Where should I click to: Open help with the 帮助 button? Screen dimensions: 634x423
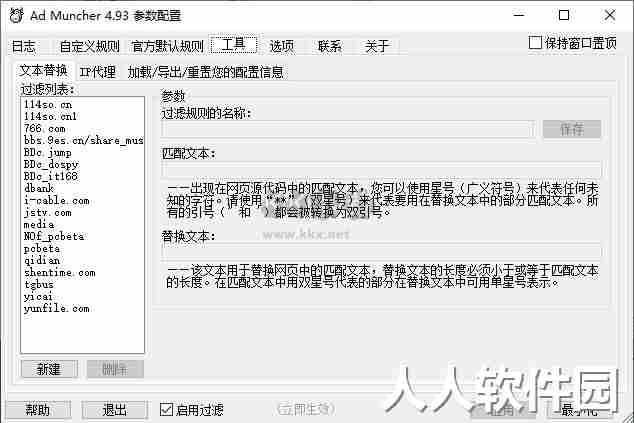38,410
